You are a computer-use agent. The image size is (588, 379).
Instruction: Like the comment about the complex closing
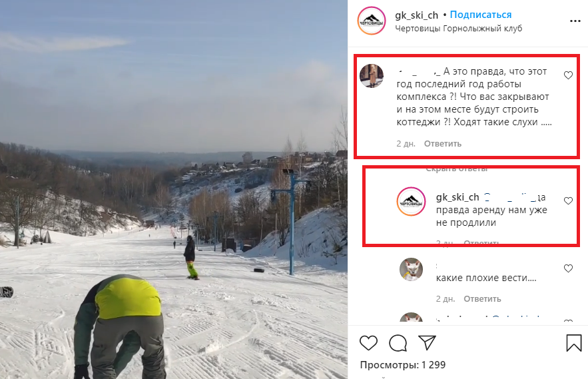pyautogui.click(x=568, y=75)
